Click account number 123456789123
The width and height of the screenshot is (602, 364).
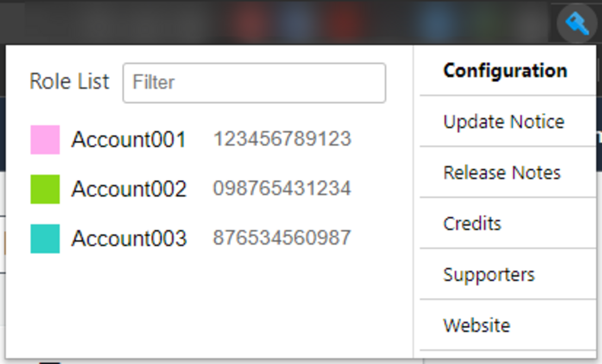tap(282, 139)
